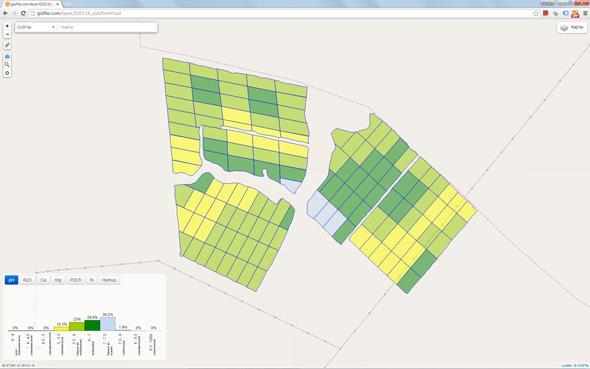
Task: Switch to the pH indicator tab
Action: tap(12, 280)
